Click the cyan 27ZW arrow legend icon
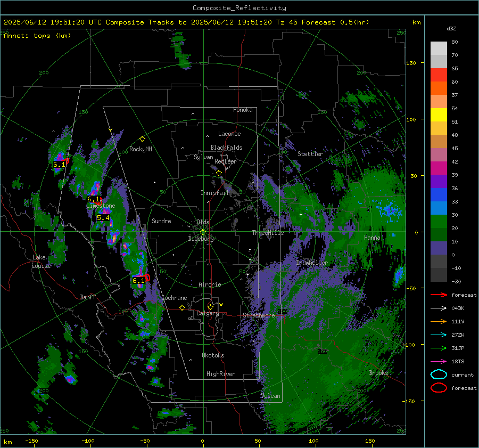Viewport: 479px width, 448px height. 439,335
